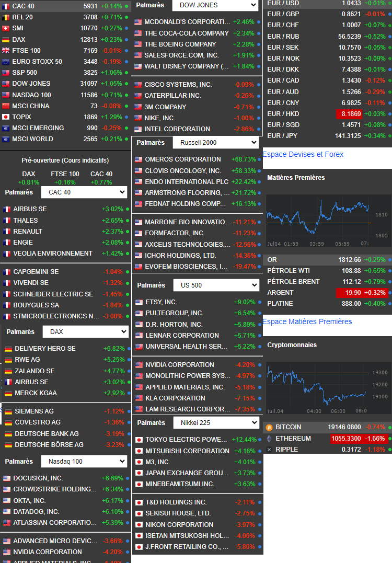Click the flag beside TOKYO ELECTRIC POWER
392x563 pixels.
[139, 440]
